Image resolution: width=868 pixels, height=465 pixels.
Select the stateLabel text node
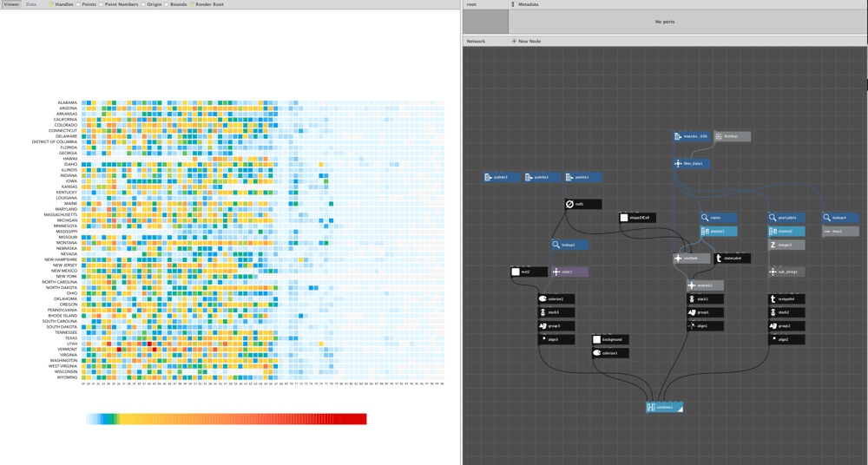click(x=733, y=259)
